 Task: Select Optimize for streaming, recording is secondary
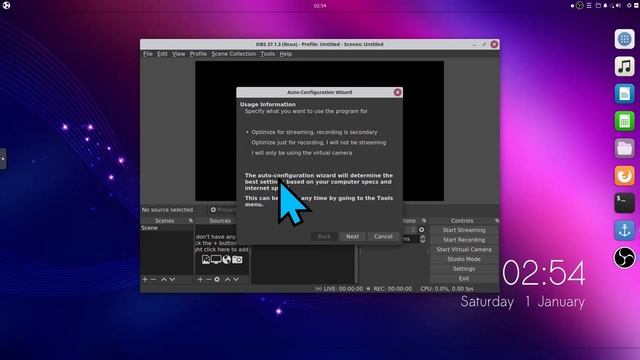click(x=311, y=132)
